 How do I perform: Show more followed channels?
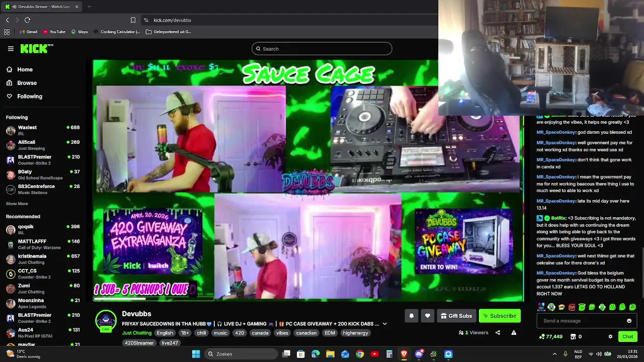17,204
